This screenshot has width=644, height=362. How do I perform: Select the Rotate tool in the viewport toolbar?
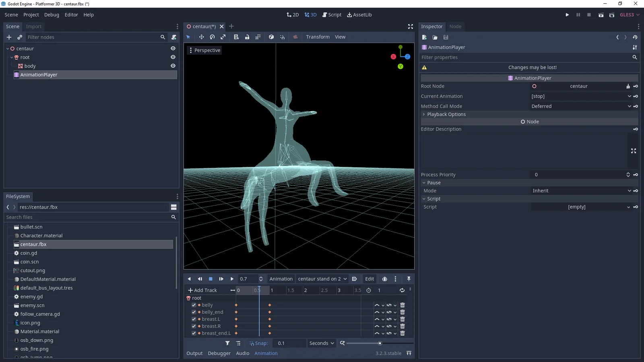[212, 37]
